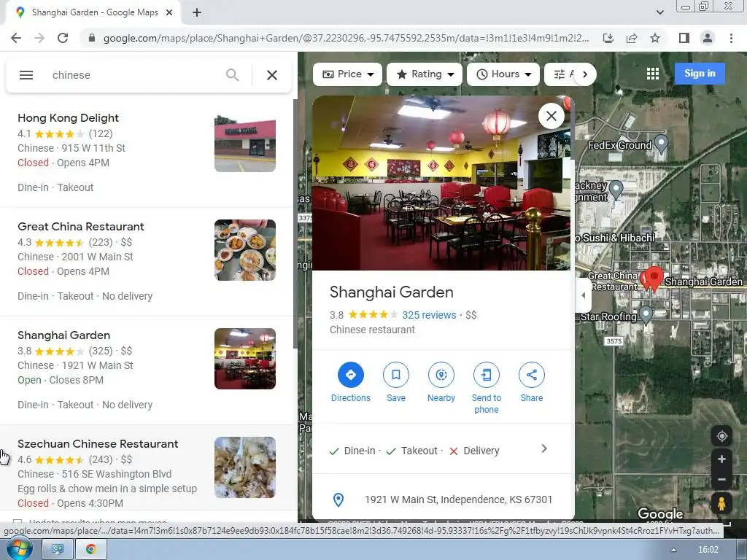Click the red Shanghai Garden map pin

[654, 278]
